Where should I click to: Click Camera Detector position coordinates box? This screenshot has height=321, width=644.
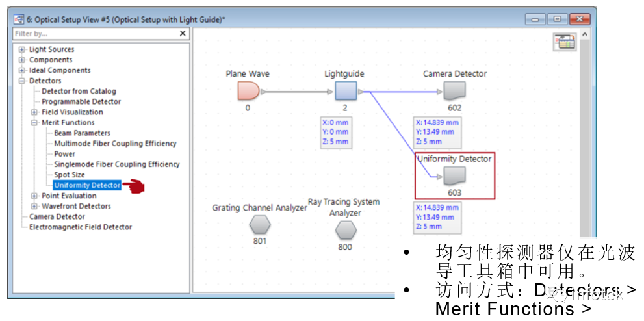click(437, 132)
